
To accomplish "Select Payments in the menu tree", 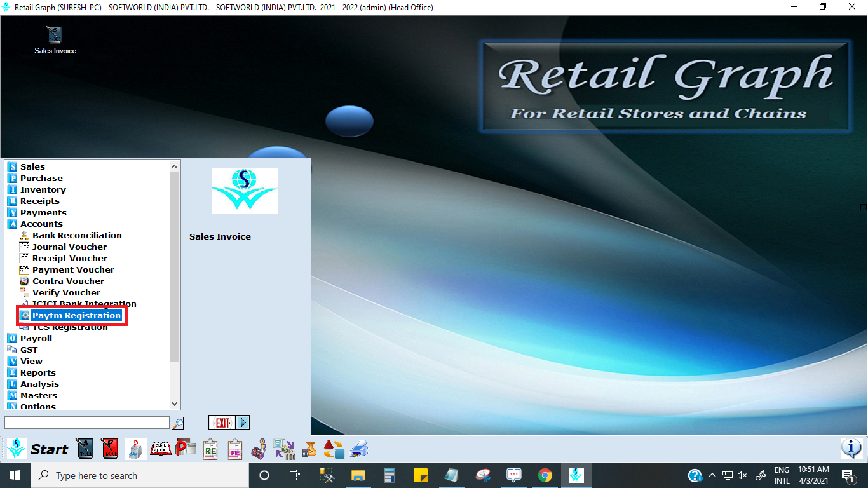I will (43, 212).
